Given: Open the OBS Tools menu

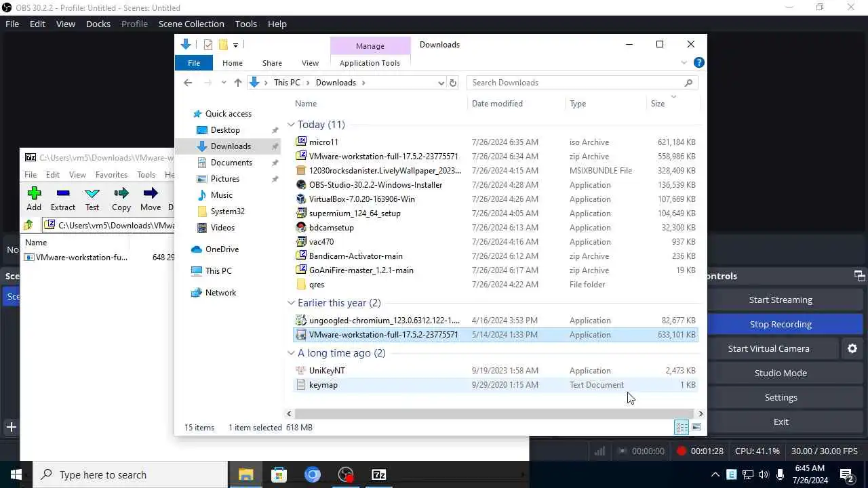Looking at the screenshot, I should click(x=246, y=24).
